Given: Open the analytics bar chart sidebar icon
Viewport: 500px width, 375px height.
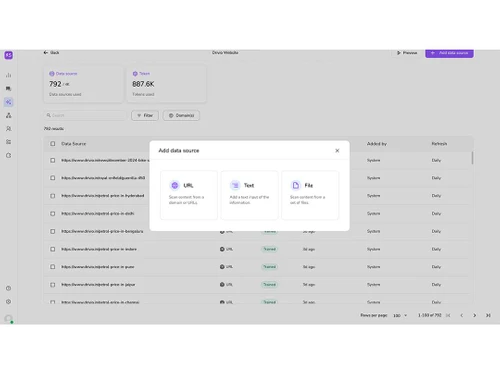Looking at the screenshot, I should point(9,75).
